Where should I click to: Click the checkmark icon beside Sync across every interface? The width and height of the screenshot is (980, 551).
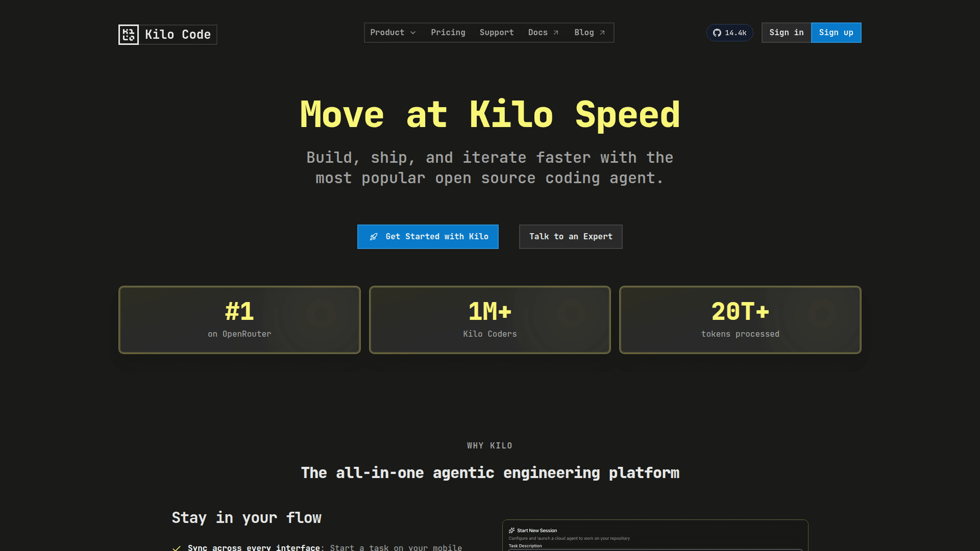click(177, 548)
